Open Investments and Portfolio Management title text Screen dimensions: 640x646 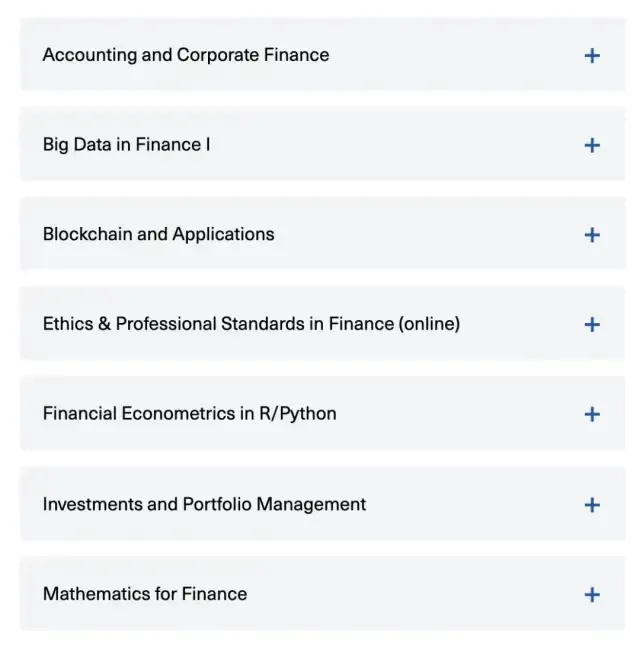point(204,504)
